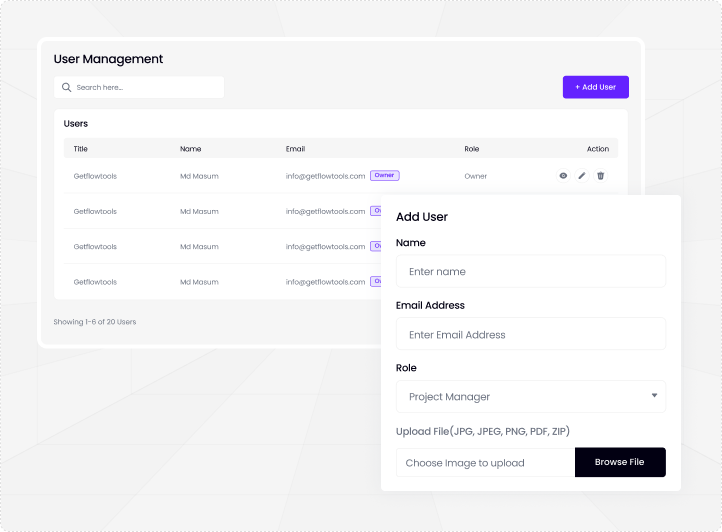Click the view eye icon in first row
The image size is (722, 532).
click(563, 175)
